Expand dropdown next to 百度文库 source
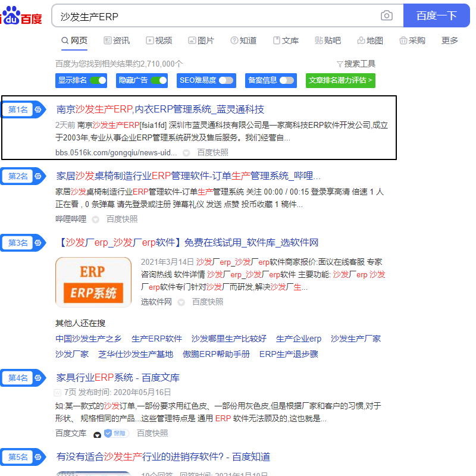Screen dimensions: 476x476 [97, 434]
